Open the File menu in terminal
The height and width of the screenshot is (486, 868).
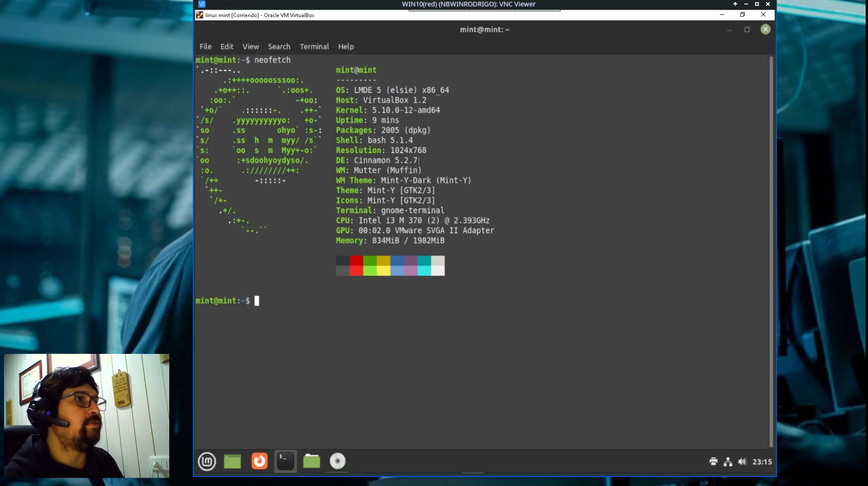point(205,46)
